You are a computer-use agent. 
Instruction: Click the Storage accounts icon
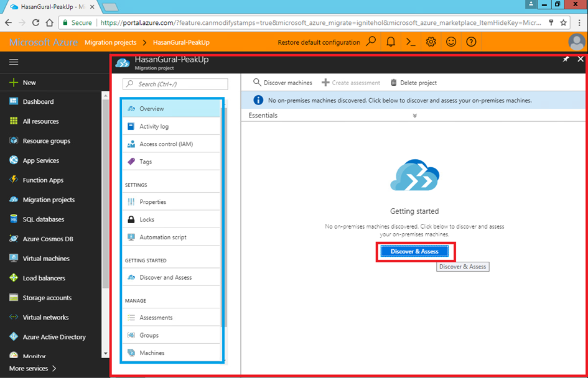[14, 297]
